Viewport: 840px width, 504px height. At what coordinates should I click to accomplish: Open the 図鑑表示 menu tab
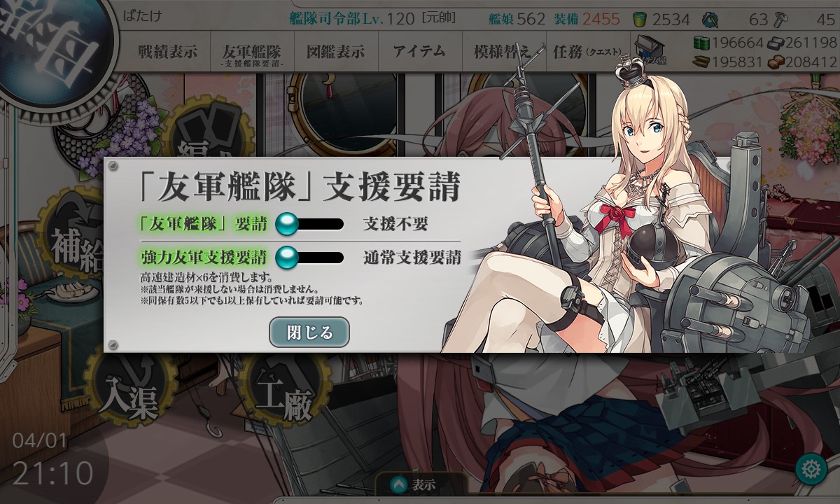[x=335, y=52]
